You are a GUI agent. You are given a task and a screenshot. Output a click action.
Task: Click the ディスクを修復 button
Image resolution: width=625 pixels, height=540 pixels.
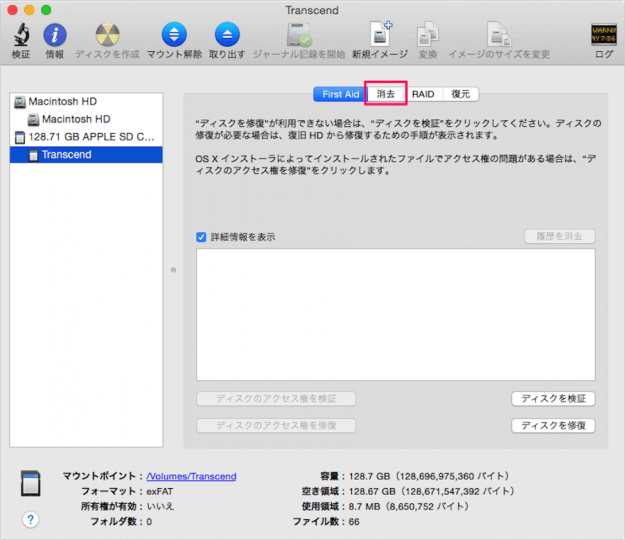553,426
